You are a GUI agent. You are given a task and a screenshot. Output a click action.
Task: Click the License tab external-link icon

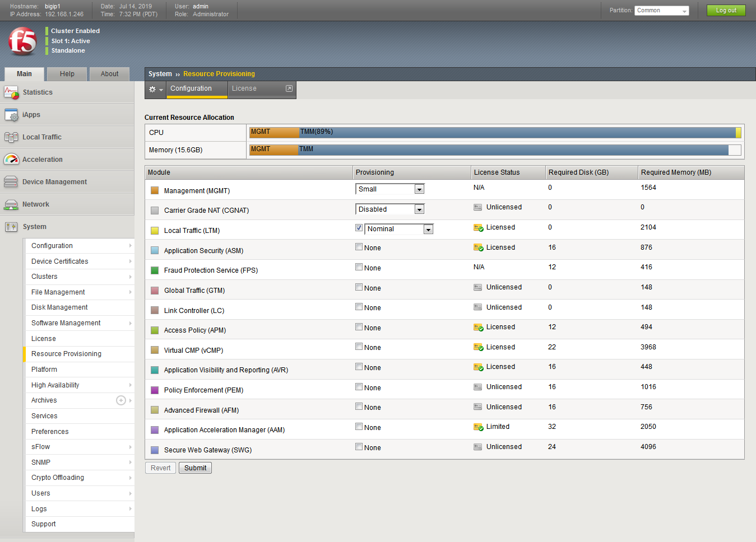(289, 88)
